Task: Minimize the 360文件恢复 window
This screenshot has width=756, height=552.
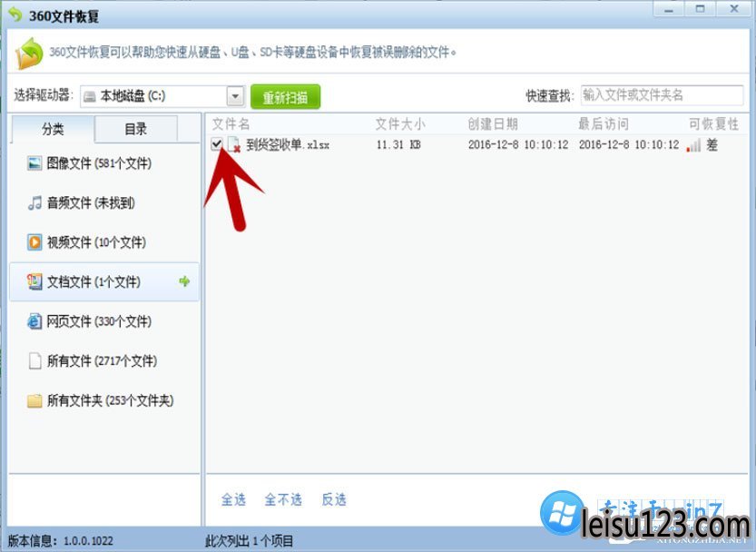Action: 669,9
